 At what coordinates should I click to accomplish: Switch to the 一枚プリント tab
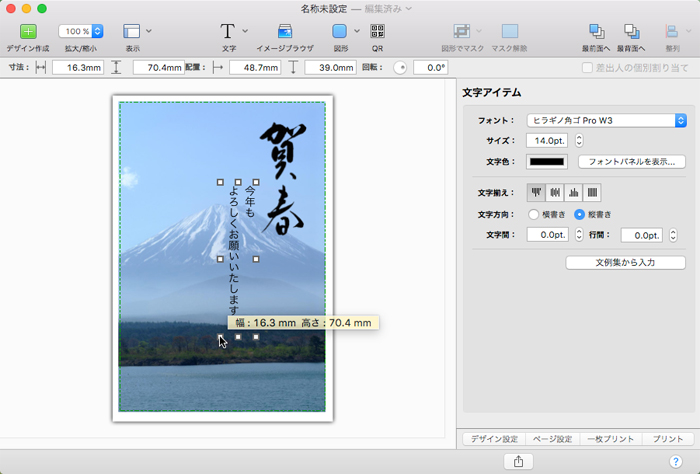[611, 439]
